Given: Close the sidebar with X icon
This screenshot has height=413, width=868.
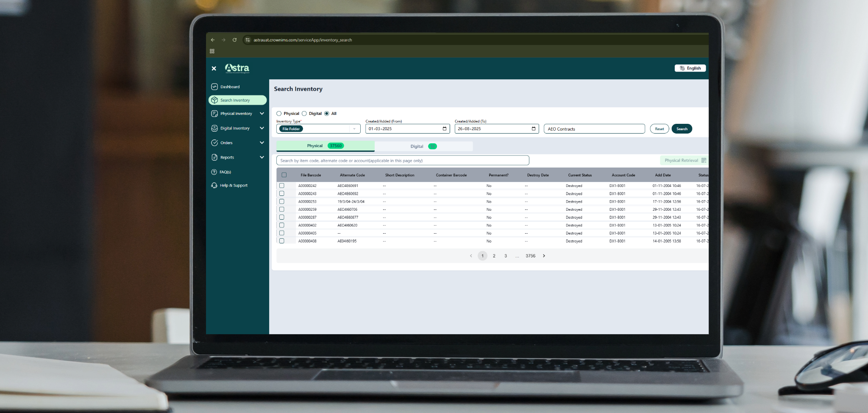Looking at the screenshot, I should pyautogui.click(x=214, y=68).
